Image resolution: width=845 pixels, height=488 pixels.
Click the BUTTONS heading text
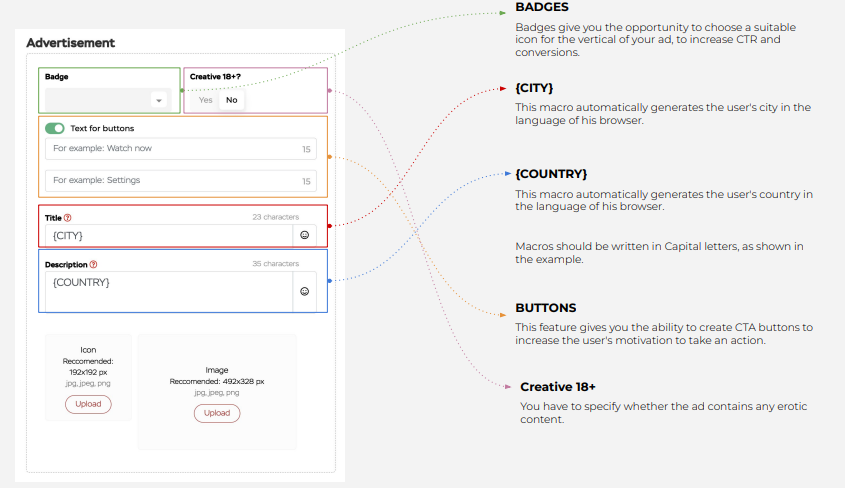point(545,308)
